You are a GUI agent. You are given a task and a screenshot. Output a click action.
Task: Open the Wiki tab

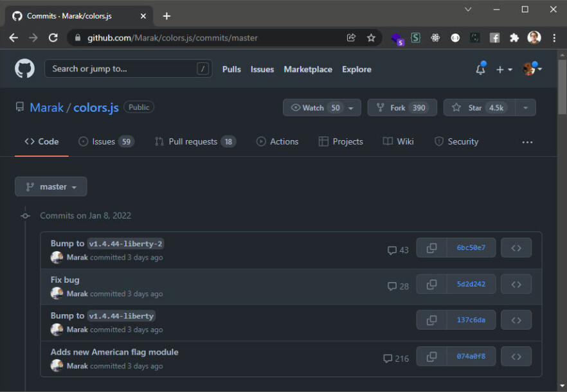point(398,142)
